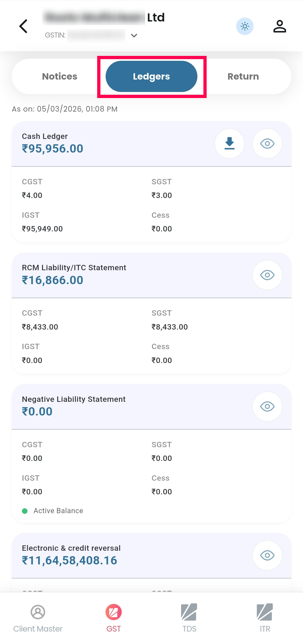The height and width of the screenshot is (644, 303).
Task: Open the user profile icon
Action: [279, 26]
